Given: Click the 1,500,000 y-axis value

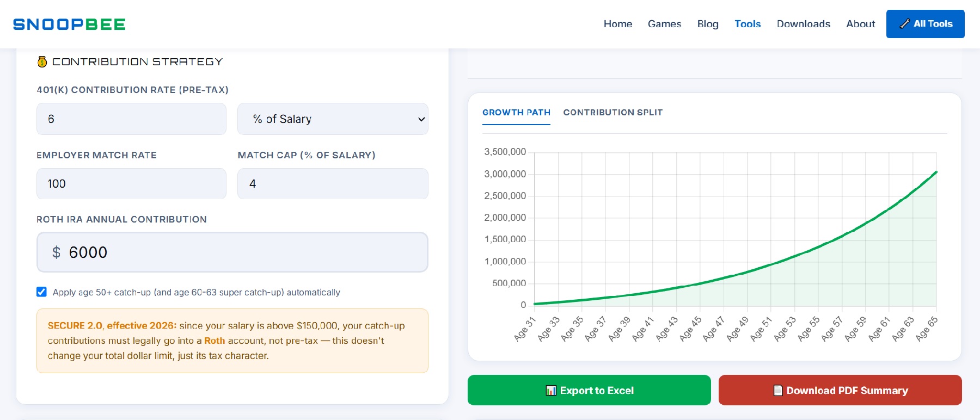Looking at the screenshot, I should (x=505, y=239).
